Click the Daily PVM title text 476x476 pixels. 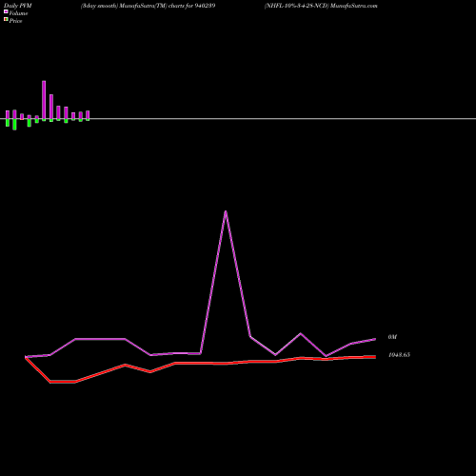click(x=18, y=6)
